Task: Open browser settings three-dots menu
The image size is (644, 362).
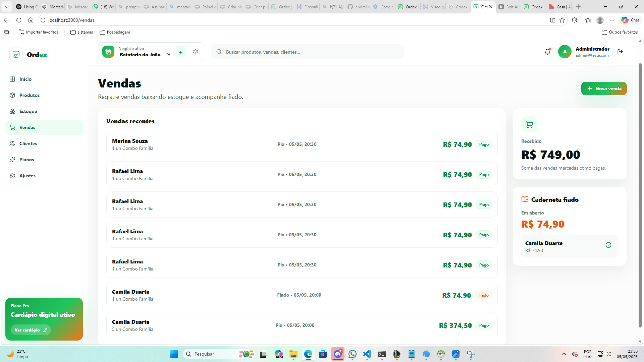Action: tap(612, 20)
